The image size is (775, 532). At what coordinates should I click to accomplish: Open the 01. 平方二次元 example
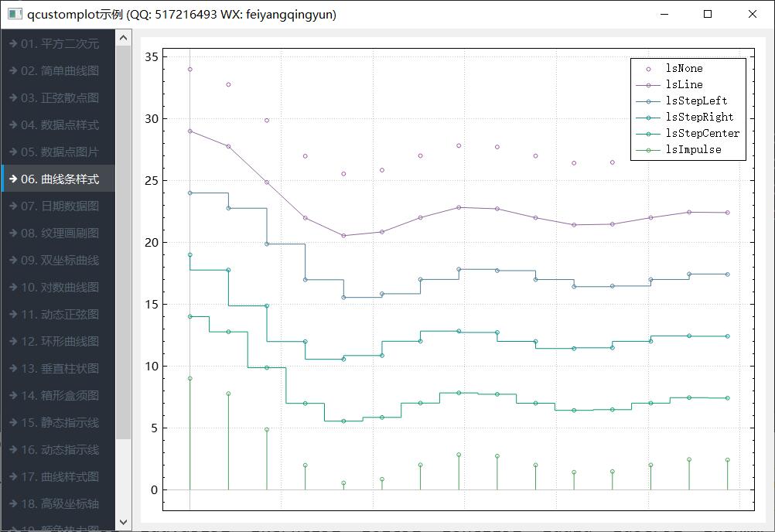coord(59,44)
